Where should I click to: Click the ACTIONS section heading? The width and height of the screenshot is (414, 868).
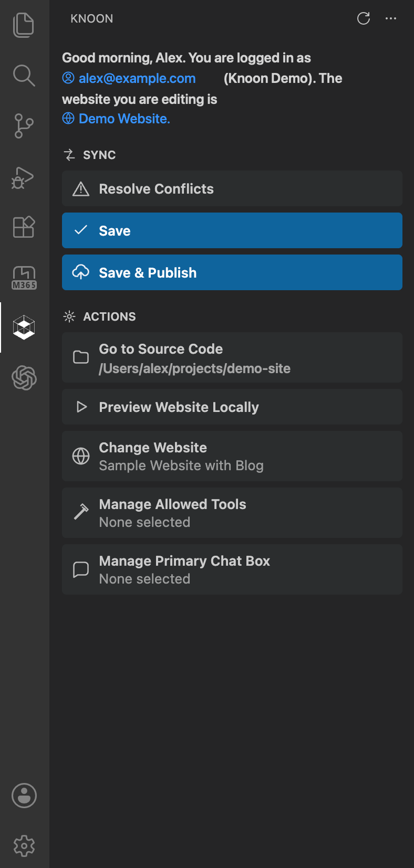coord(109,316)
